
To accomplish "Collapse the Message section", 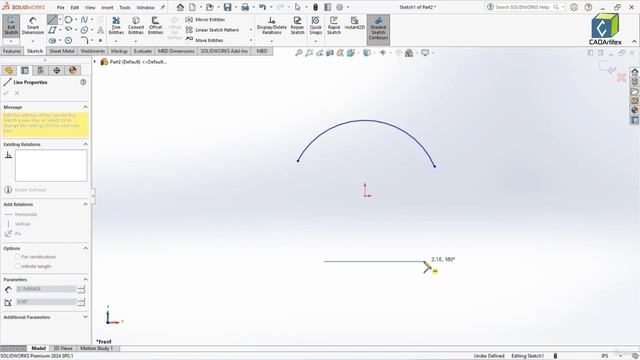I will click(85, 107).
